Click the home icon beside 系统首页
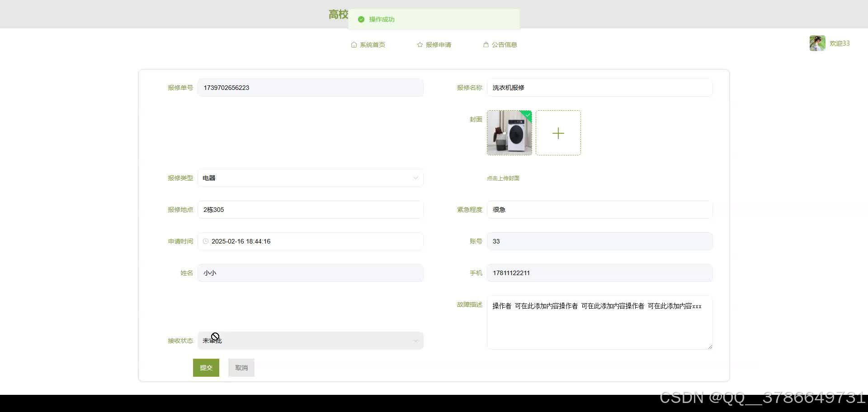The image size is (868, 412). (354, 44)
